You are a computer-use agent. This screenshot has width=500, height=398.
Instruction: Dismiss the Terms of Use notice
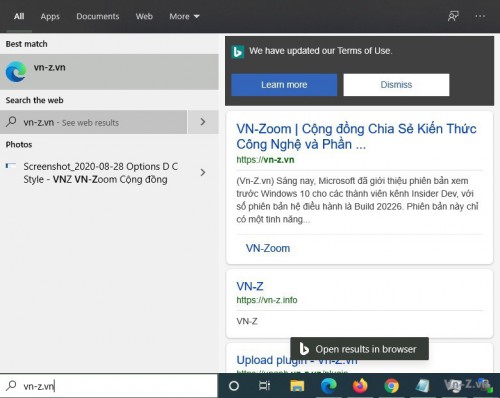click(396, 85)
